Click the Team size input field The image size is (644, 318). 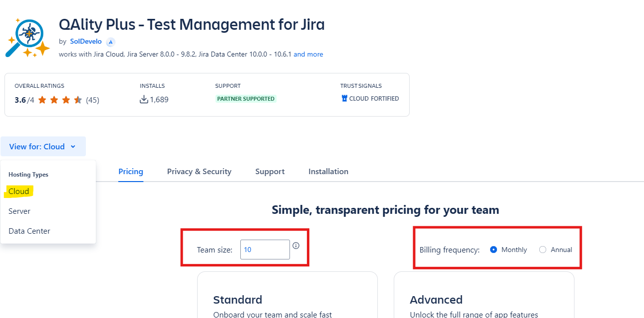[265, 250]
